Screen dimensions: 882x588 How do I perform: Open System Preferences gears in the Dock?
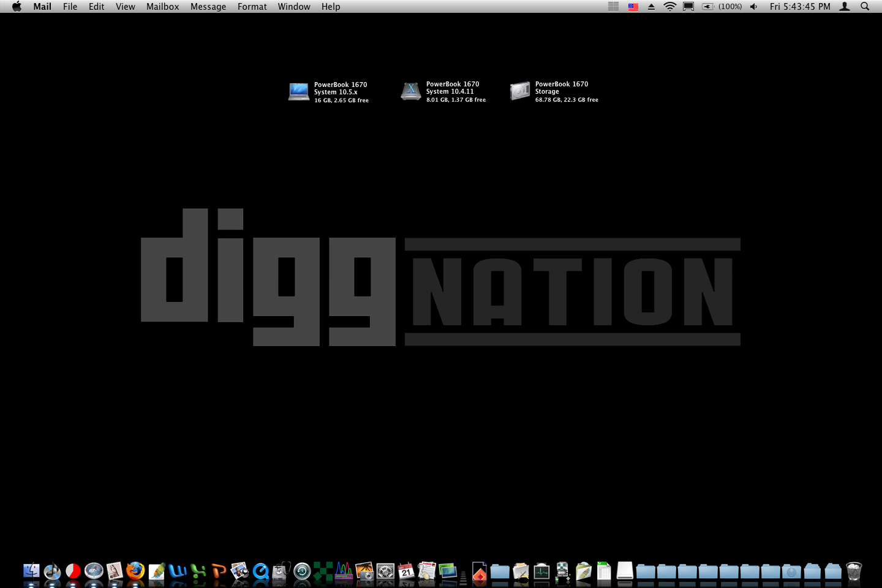pos(385,571)
